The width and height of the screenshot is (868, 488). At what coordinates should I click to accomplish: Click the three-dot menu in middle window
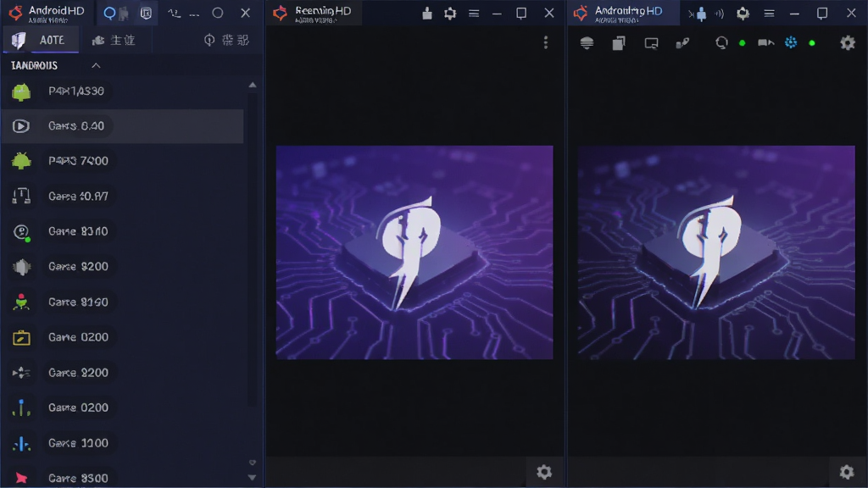(x=546, y=42)
